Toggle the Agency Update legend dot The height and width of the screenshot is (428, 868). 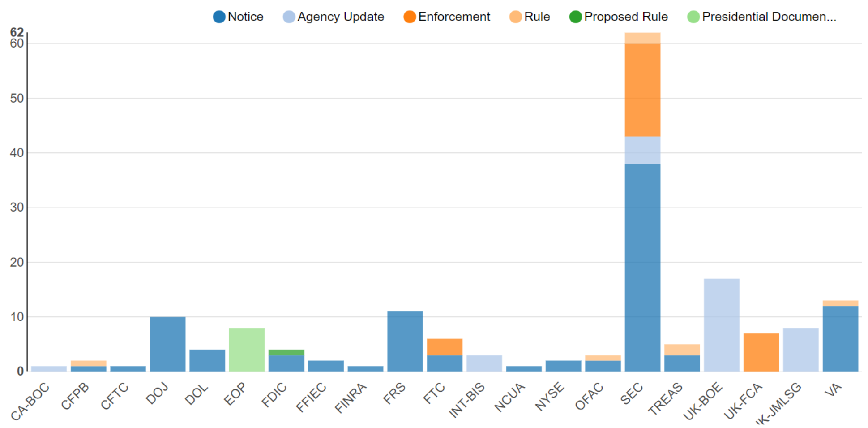click(289, 17)
